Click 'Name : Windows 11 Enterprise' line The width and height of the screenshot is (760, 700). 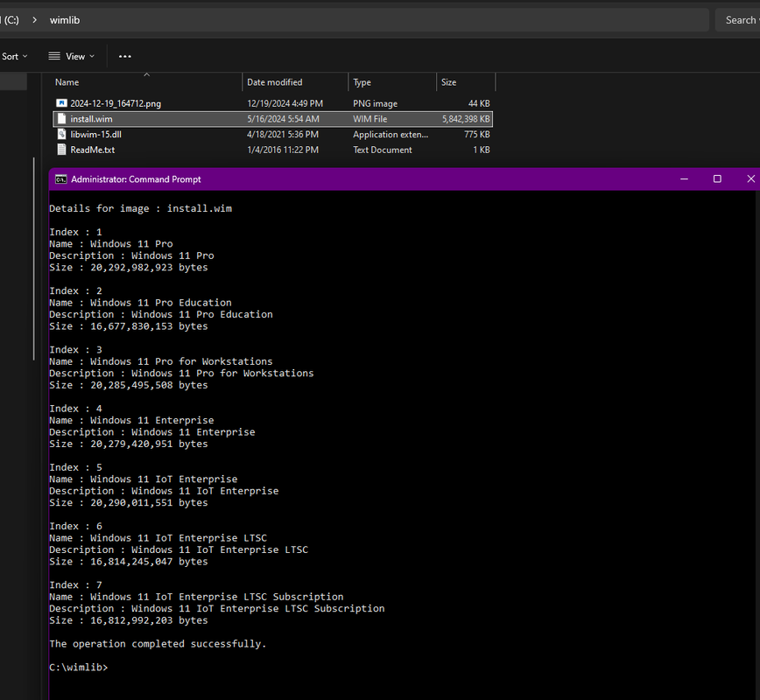(x=130, y=421)
